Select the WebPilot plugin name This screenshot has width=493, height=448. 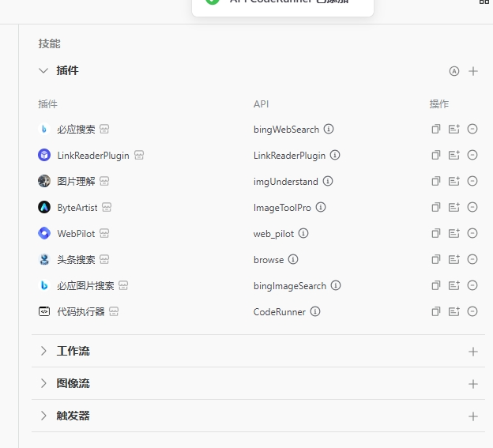[76, 234]
